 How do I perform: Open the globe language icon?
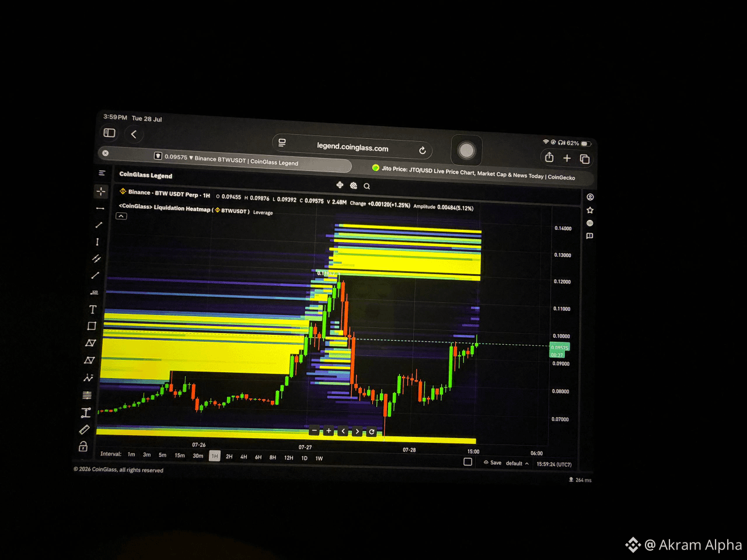point(589,223)
